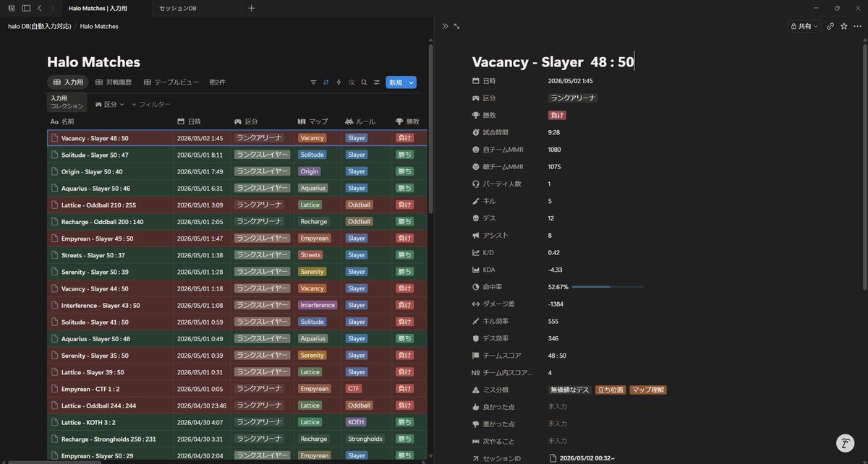The image size is (868, 464).
Task: Open session link 2026/05/02 00:32~
Action: (582, 458)
